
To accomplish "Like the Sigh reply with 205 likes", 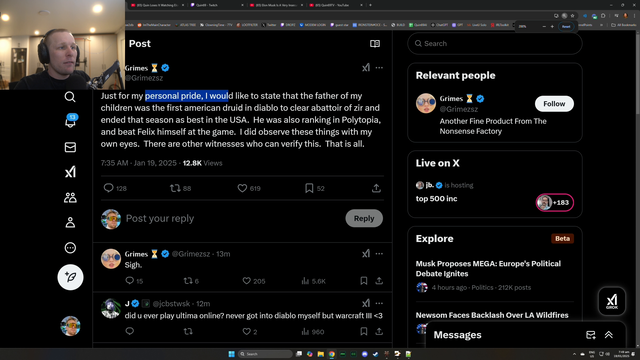I will point(253,281).
